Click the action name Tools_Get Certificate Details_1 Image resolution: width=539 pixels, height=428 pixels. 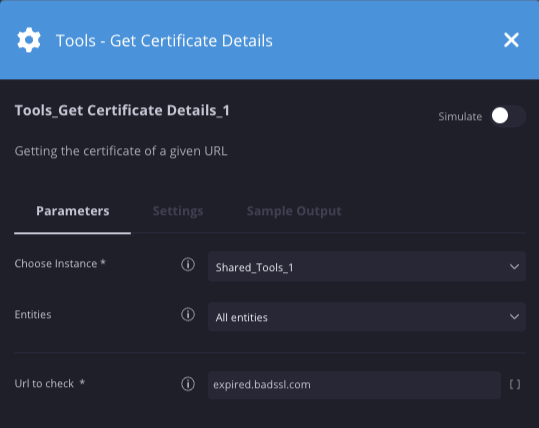pos(122,111)
